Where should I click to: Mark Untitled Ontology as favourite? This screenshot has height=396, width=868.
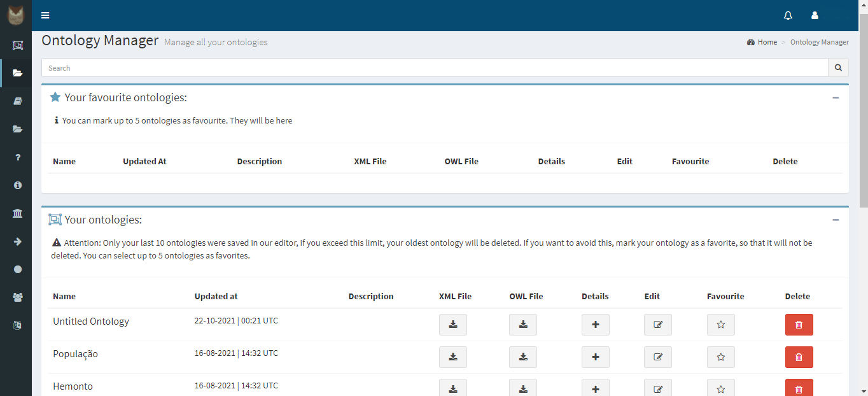[x=720, y=325]
